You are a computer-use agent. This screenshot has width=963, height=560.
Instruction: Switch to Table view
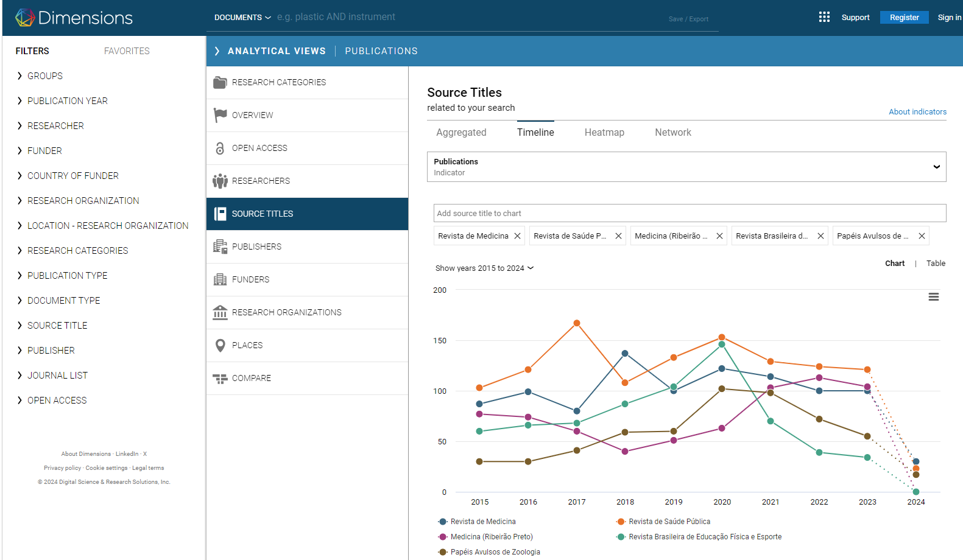936,264
